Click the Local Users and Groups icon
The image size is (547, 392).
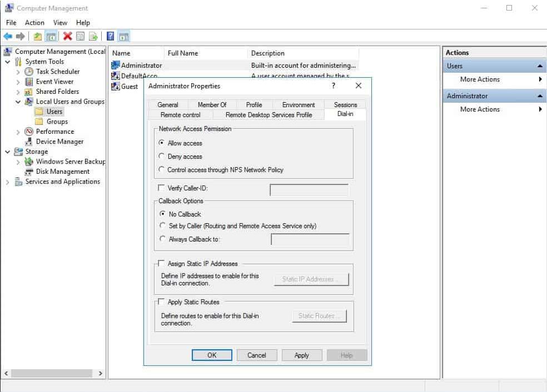(29, 102)
